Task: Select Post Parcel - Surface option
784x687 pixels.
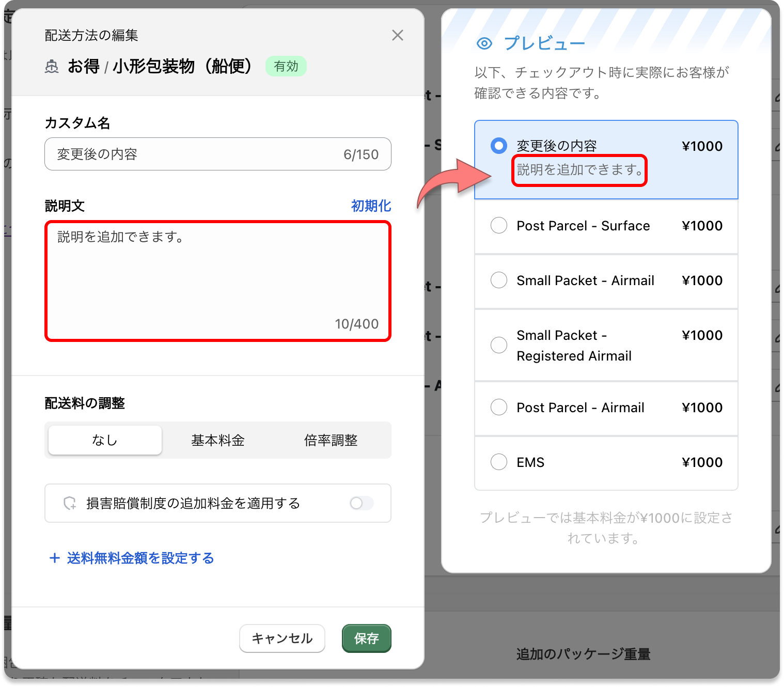Action: coord(498,225)
